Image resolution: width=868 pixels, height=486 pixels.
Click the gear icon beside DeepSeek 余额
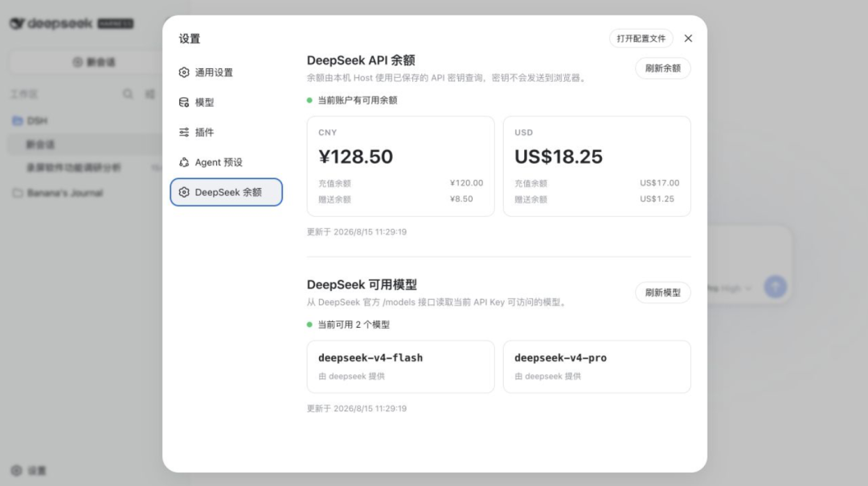pos(184,192)
